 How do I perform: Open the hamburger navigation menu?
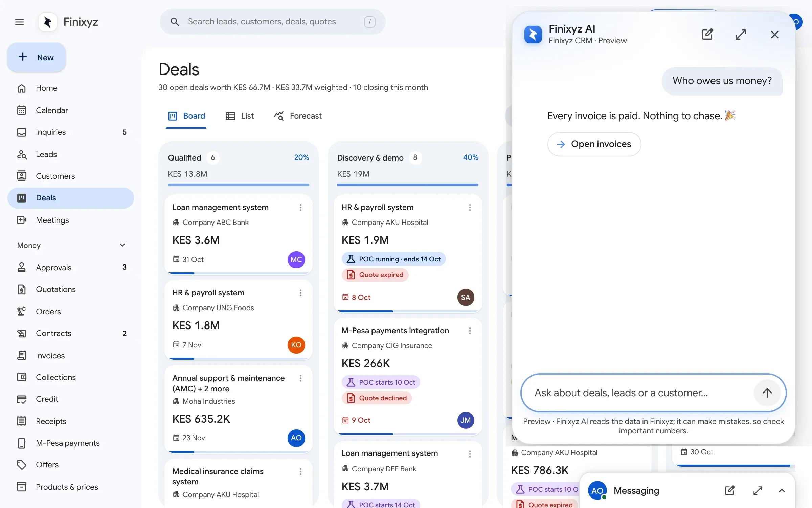pos(20,22)
